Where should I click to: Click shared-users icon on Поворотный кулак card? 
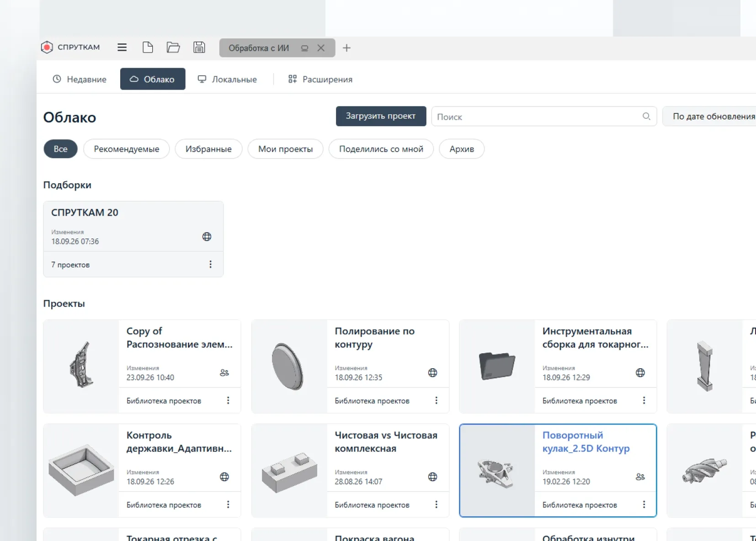pyautogui.click(x=640, y=477)
